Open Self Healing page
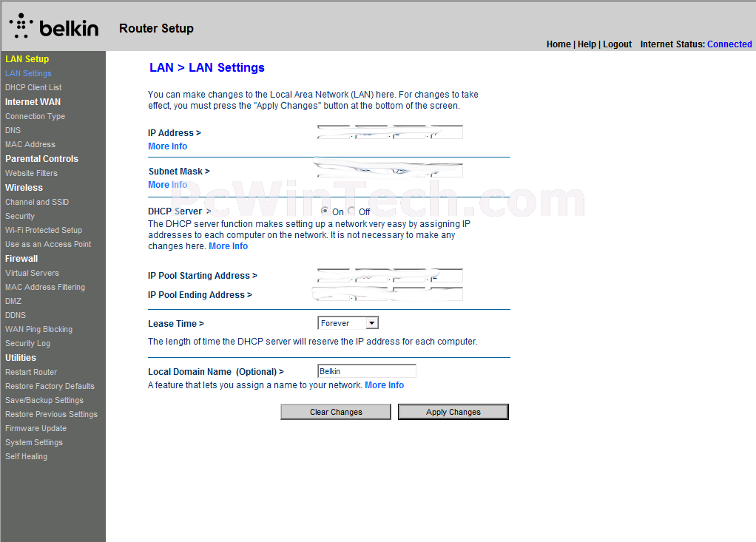Image resolution: width=756 pixels, height=542 pixels. 26,456
